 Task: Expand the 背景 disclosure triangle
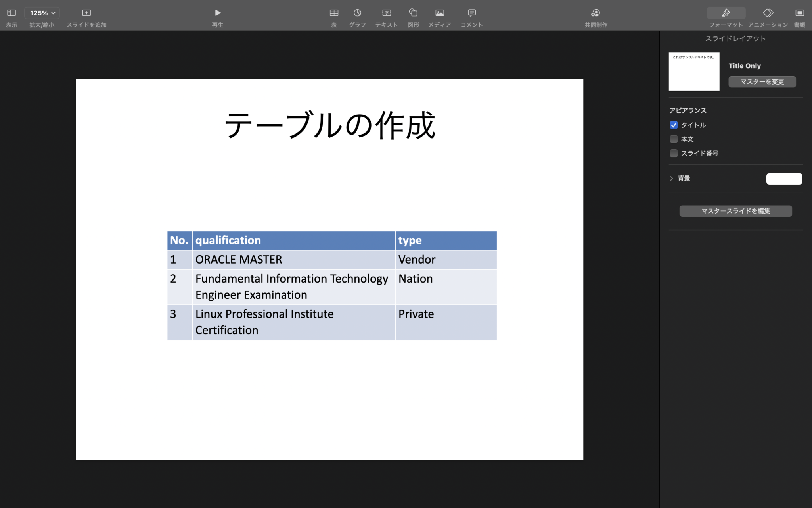click(x=672, y=179)
